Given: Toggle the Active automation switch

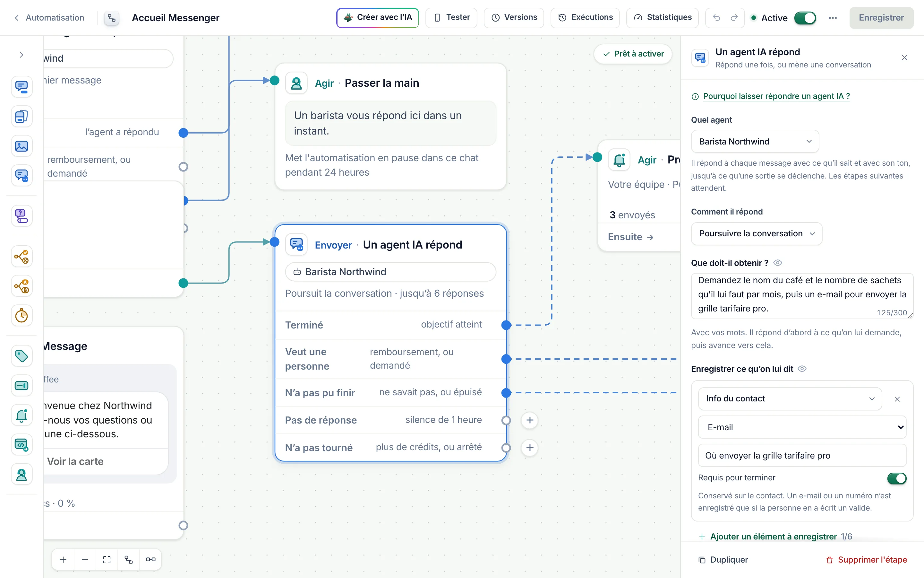Looking at the screenshot, I should (805, 18).
